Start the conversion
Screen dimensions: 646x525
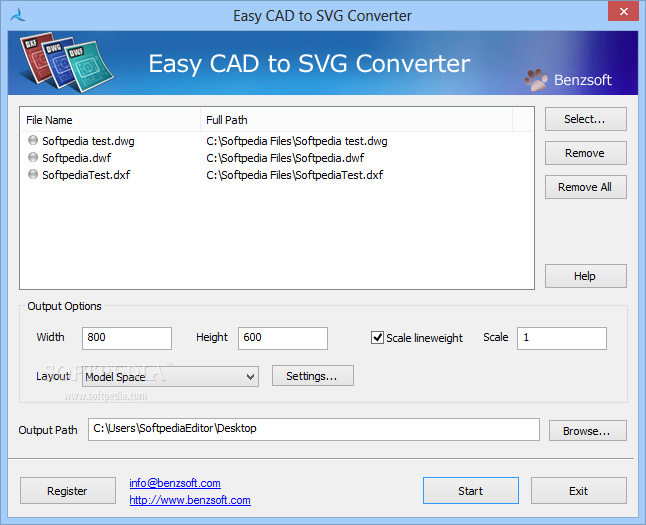coord(470,491)
